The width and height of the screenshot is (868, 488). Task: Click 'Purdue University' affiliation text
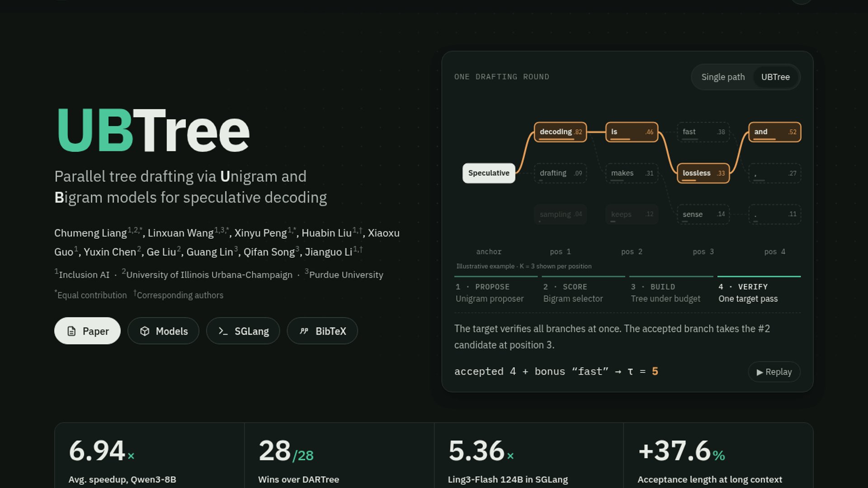click(346, 275)
